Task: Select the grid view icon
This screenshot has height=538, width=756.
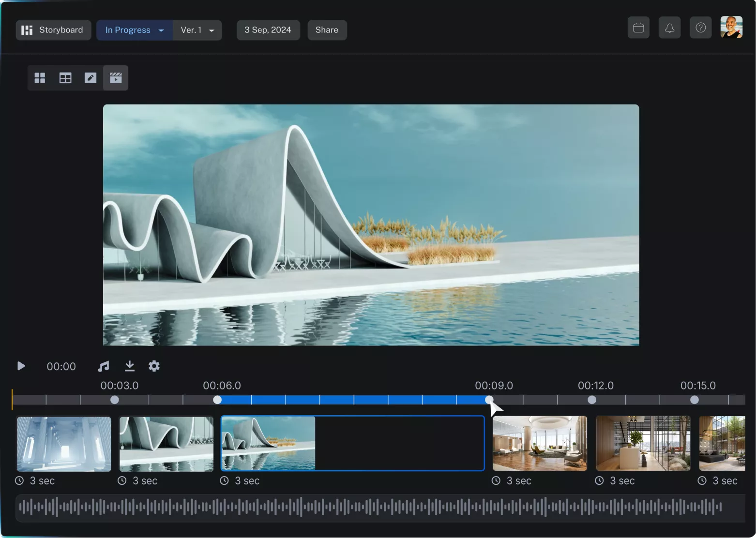Action: click(x=40, y=77)
